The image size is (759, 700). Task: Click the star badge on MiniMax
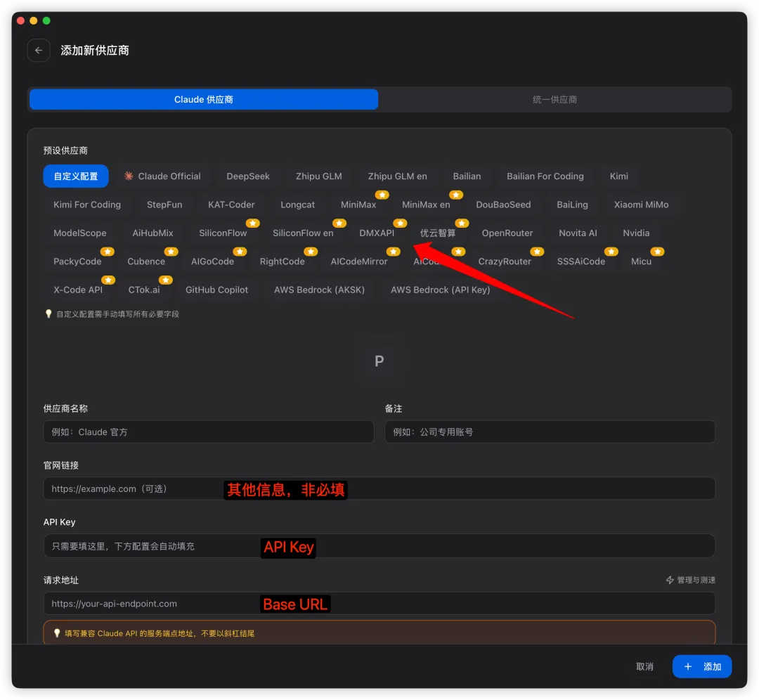click(382, 195)
